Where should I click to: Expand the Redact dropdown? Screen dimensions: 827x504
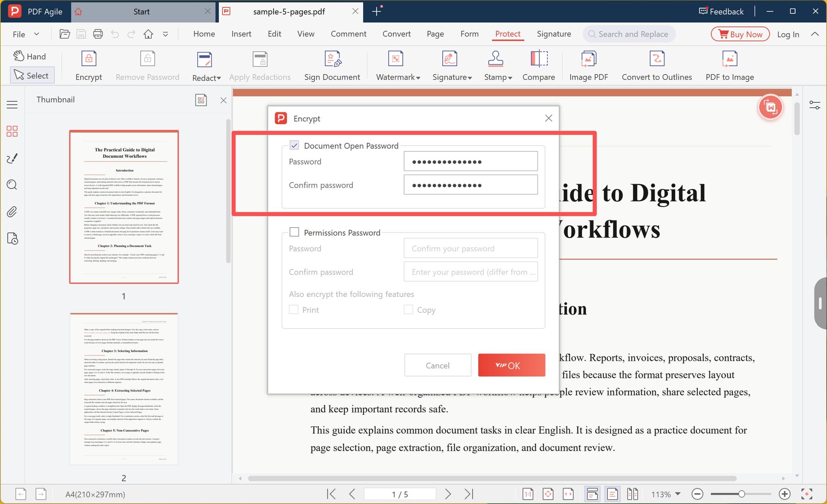coord(219,78)
